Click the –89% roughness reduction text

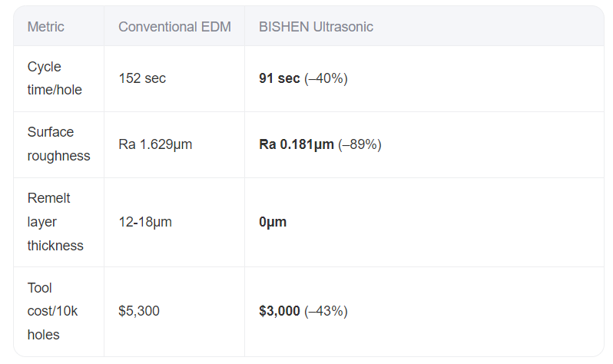360,144
